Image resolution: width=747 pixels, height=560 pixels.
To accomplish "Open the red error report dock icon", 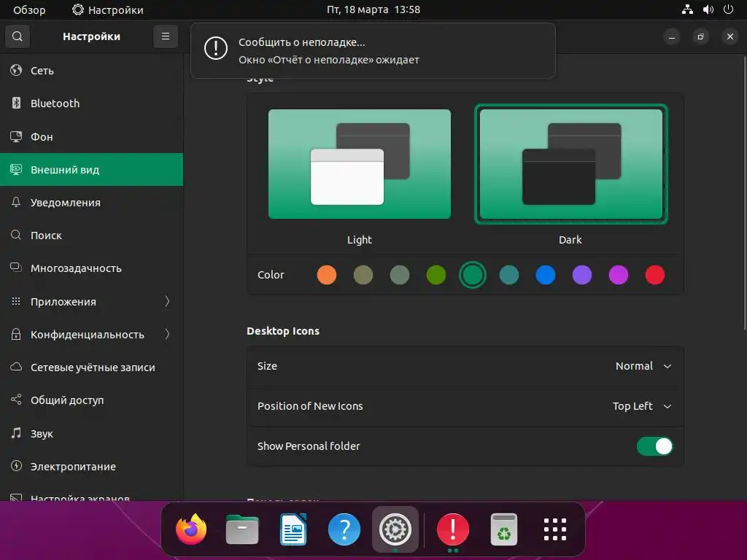I will (452, 529).
